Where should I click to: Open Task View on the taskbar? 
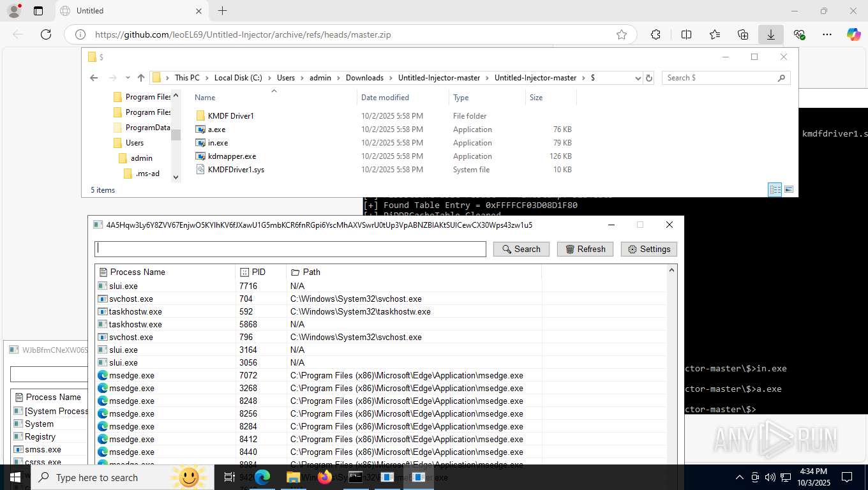[230, 477]
